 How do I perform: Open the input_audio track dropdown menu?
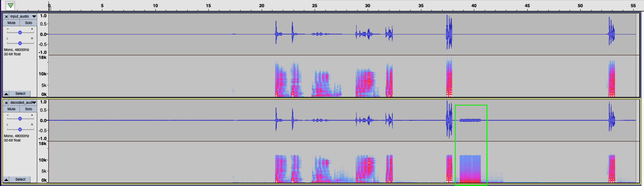point(34,17)
